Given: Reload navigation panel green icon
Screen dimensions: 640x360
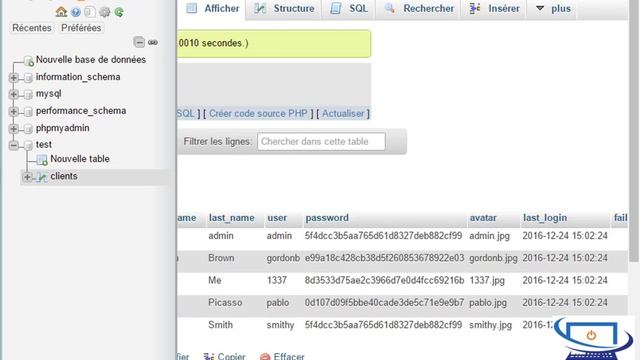Looking at the screenshot, I should [x=119, y=12].
